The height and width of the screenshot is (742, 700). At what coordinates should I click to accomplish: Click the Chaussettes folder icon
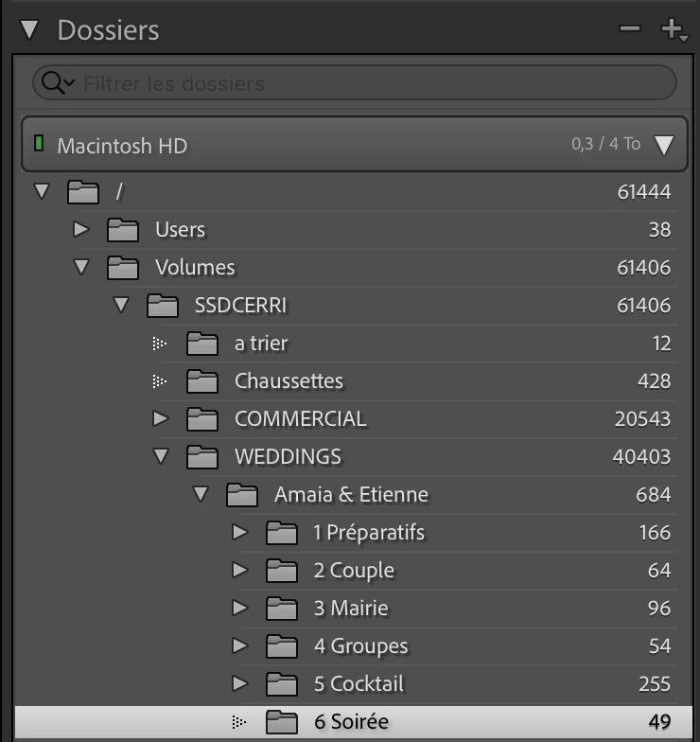pyautogui.click(x=202, y=380)
